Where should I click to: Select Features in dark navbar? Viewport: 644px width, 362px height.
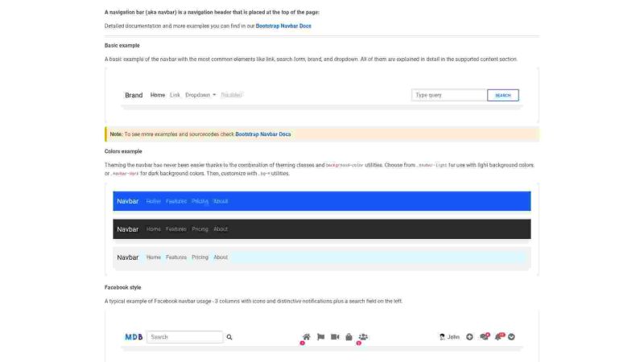coord(176,229)
